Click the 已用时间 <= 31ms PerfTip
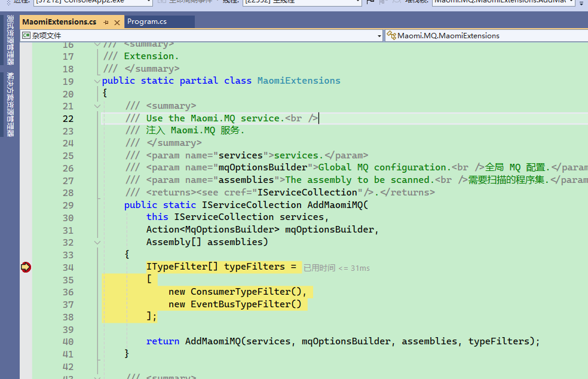This screenshot has height=379, width=588. point(336,268)
